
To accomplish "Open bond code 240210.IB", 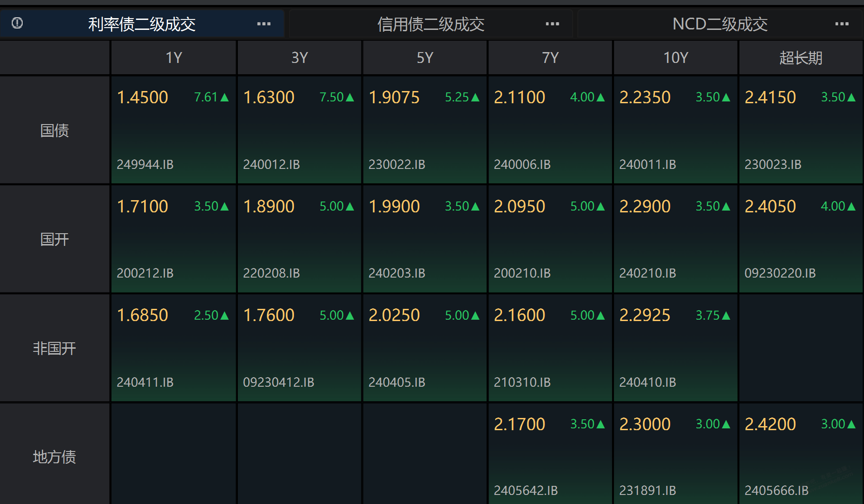I will pos(648,273).
